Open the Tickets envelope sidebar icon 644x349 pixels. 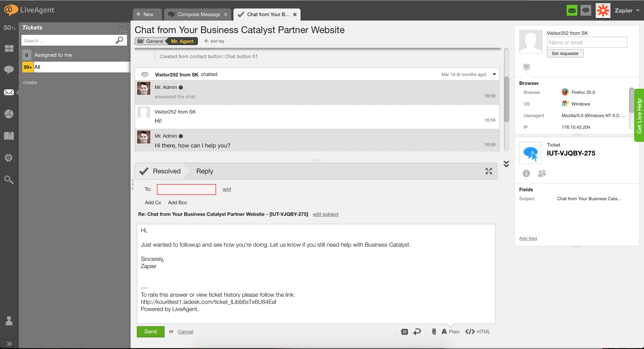pyautogui.click(x=9, y=92)
